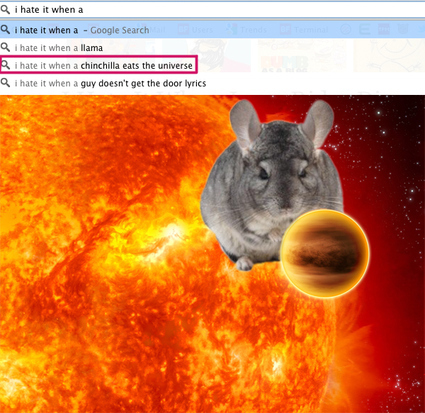Click magnifier icon beside the chinchilla suggestion
The width and height of the screenshot is (425, 413).
click(5, 65)
